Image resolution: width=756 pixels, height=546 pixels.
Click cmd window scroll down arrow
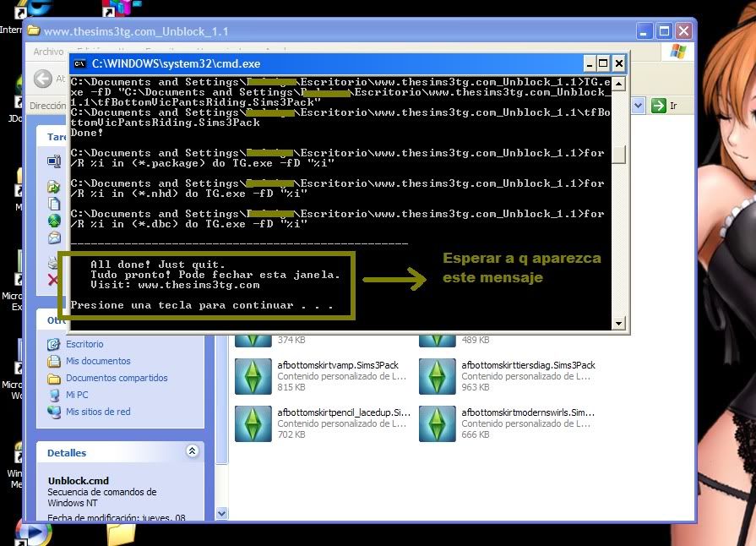click(x=618, y=323)
